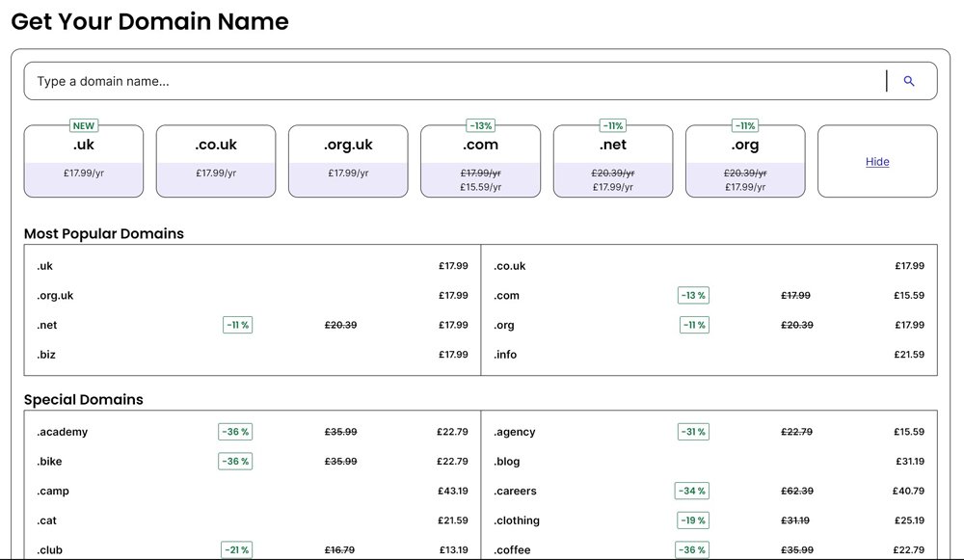Click the -36 % badge for .academy
Screen dimensions: 964x560
tap(235, 432)
